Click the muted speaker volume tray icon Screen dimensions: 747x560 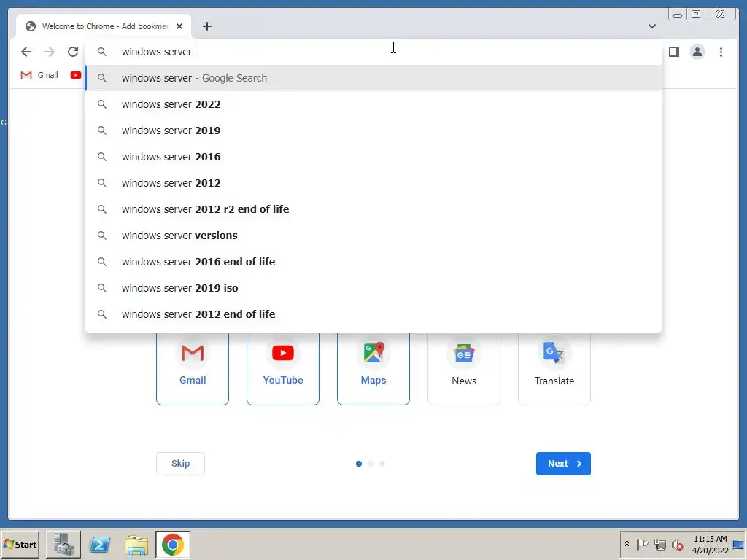[x=678, y=544]
